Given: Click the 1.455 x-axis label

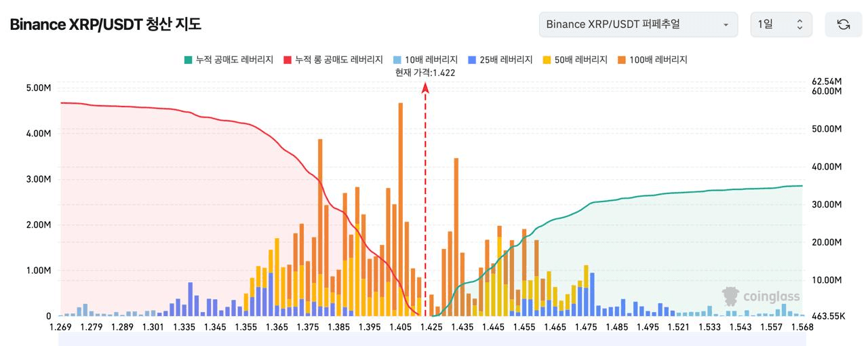Looking at the screenshot, I should tap(524, 327).
